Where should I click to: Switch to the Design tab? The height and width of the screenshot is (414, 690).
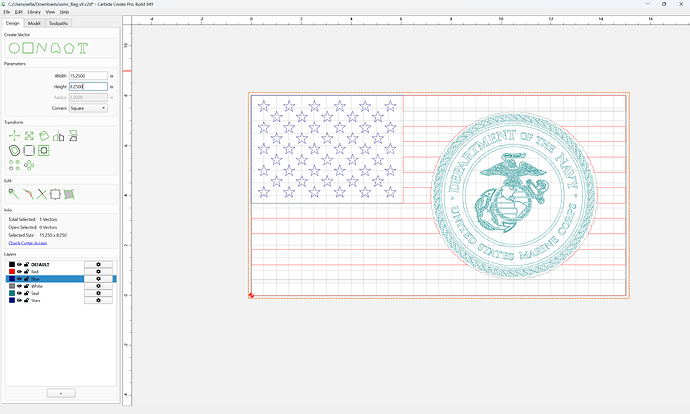(x=12, y=23)
